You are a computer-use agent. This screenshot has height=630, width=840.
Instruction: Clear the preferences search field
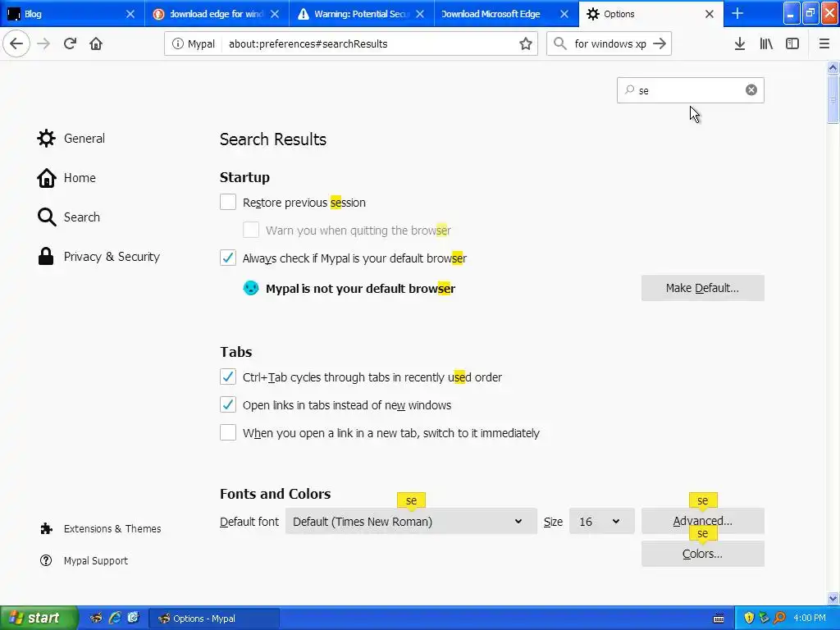751,90
